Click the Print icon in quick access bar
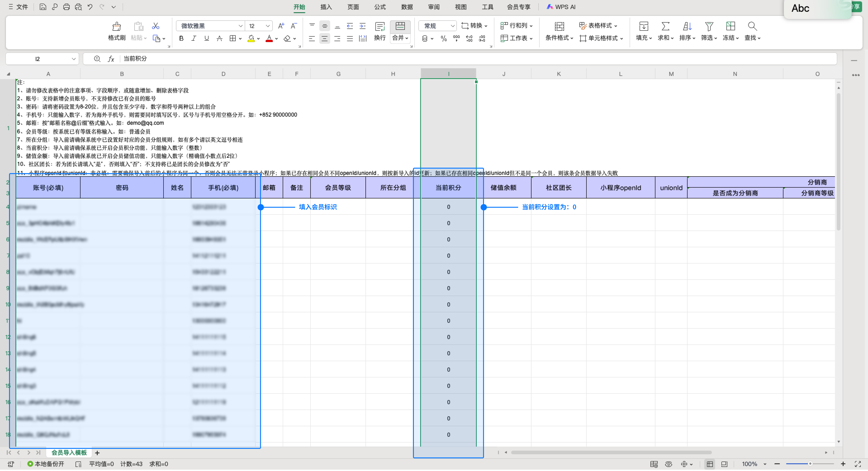 point(66,7)
